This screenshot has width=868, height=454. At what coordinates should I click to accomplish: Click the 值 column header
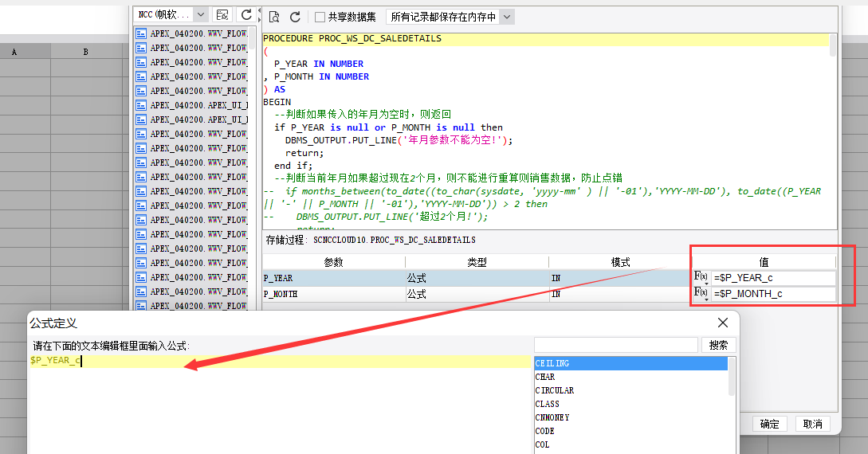[x=764, y=262]
